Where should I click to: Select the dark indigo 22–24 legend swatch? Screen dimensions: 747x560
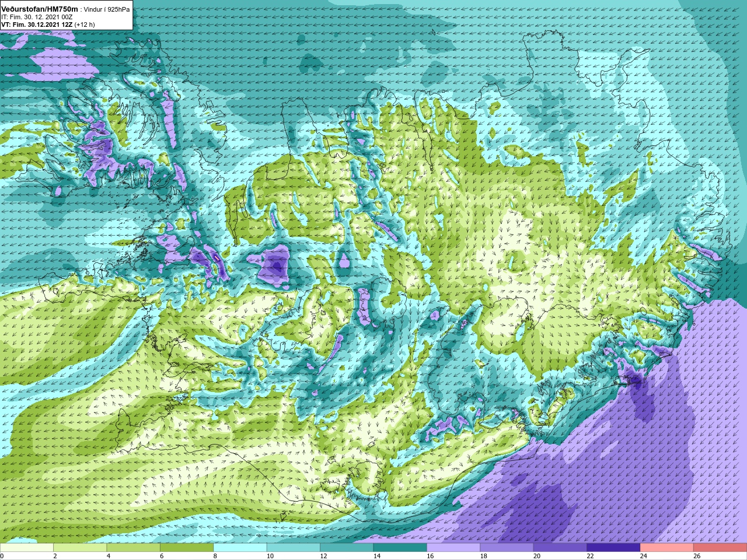coord(613,548)
